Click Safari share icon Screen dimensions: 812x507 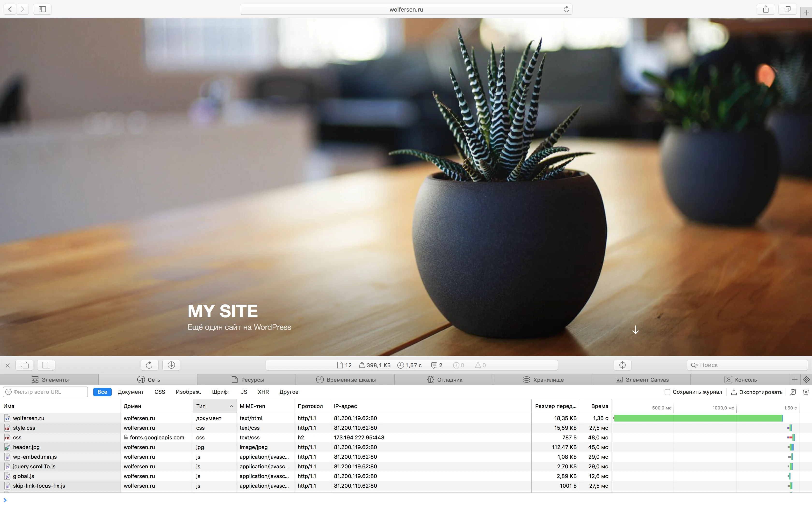(765, 9)
